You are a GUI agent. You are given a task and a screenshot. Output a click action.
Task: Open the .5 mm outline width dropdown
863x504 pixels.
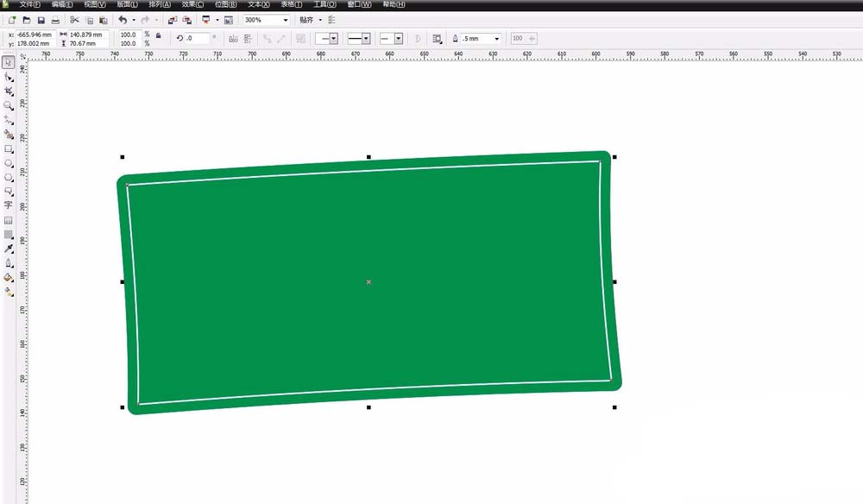(496, 39)
